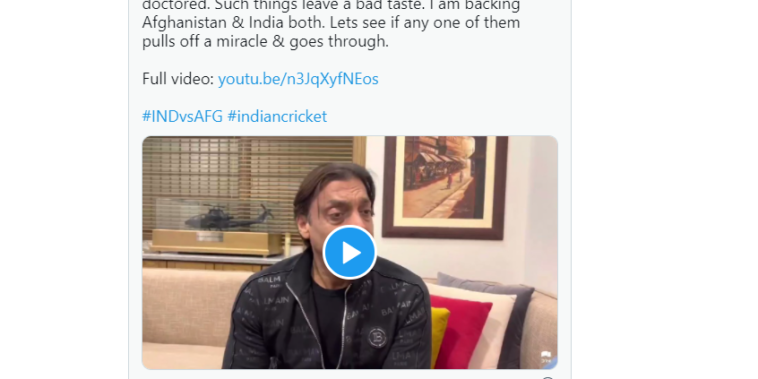The width and height of the screenshot is (758, 379).
Task: Click the "pulls off a miracle" text line
Action: click(265, 42)
